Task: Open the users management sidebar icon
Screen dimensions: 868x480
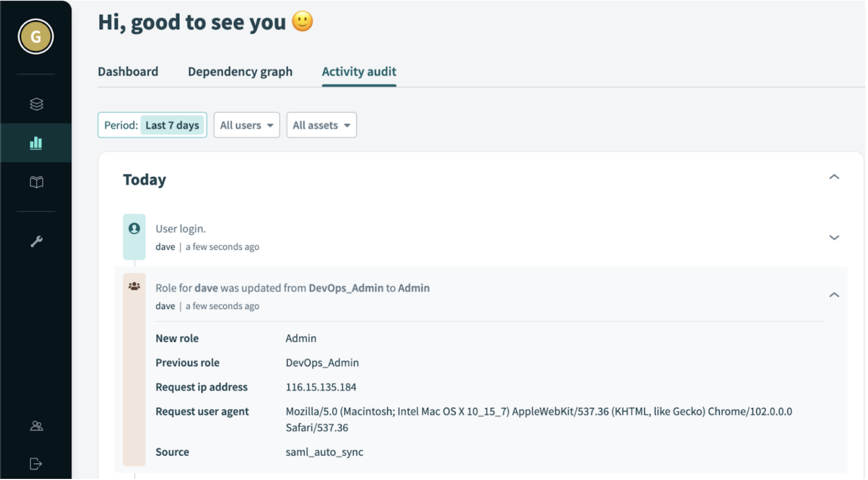Action: [36, 426]
